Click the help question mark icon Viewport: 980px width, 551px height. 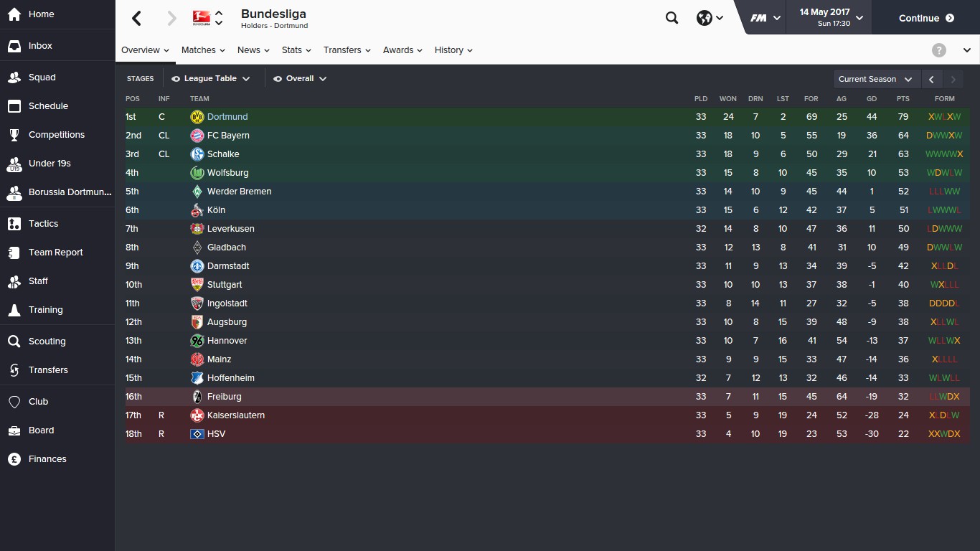(x=938, y=50)
